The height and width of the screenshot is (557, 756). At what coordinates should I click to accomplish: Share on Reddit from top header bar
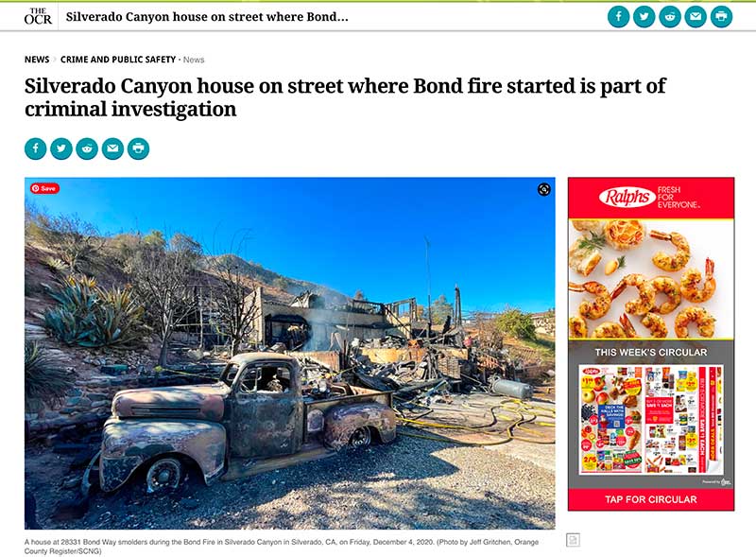(670, 17)
